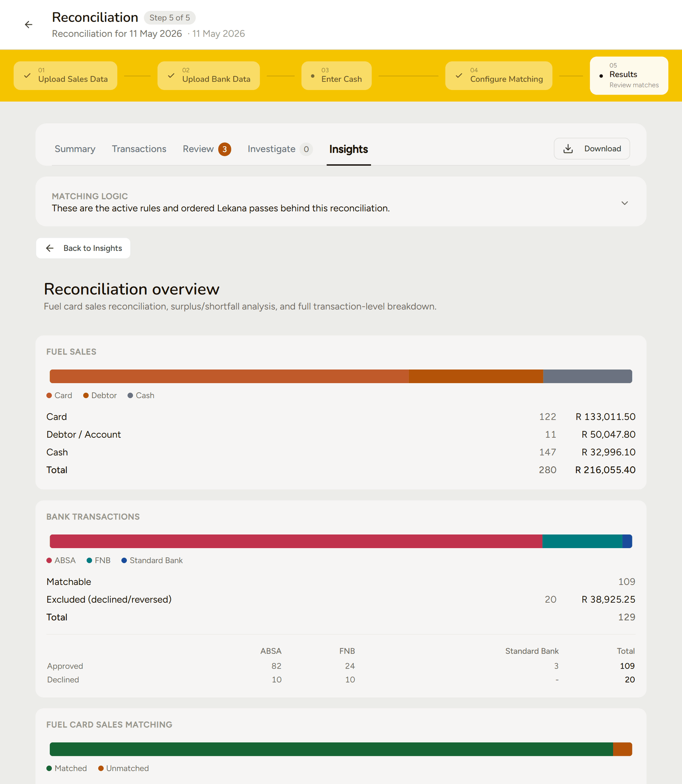The height and width of the screenshot is (784, 682).
Task: Click the dot icon on Enter Cash step
Action: [x=312, y=76]
